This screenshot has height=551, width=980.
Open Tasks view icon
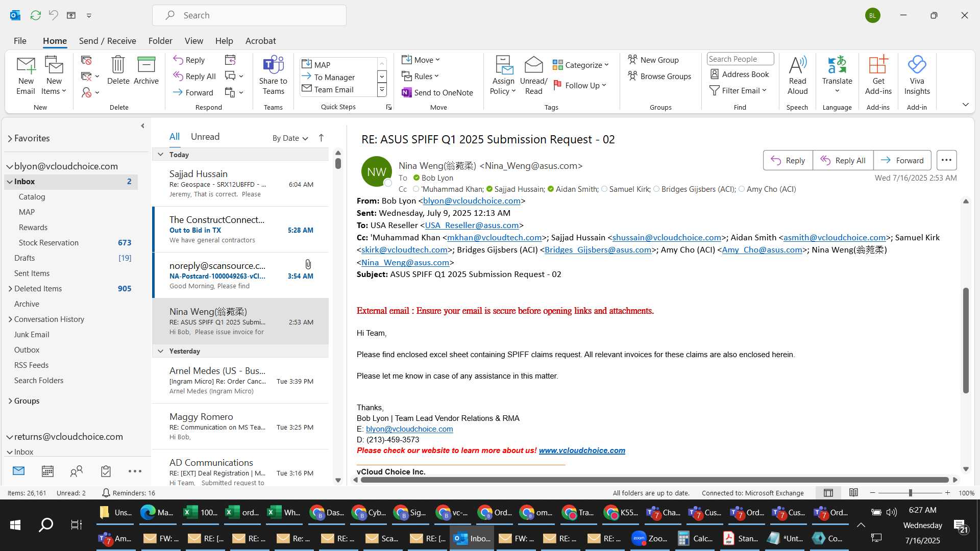tap(106, 471)
